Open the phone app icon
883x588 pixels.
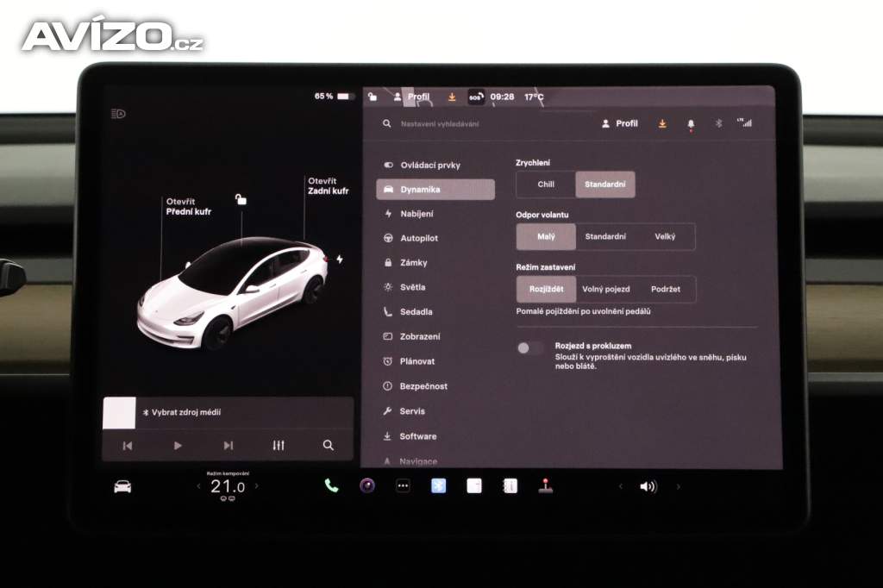coord(331,485)
